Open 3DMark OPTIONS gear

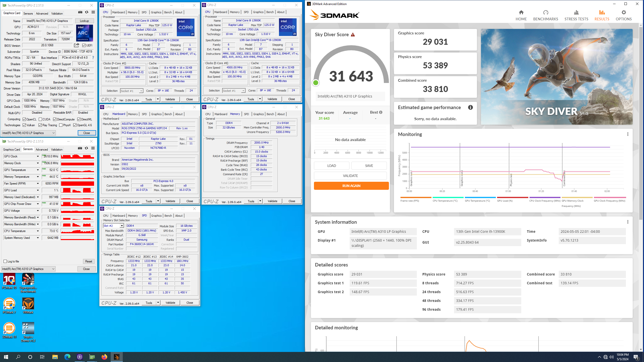pos(623,15)
